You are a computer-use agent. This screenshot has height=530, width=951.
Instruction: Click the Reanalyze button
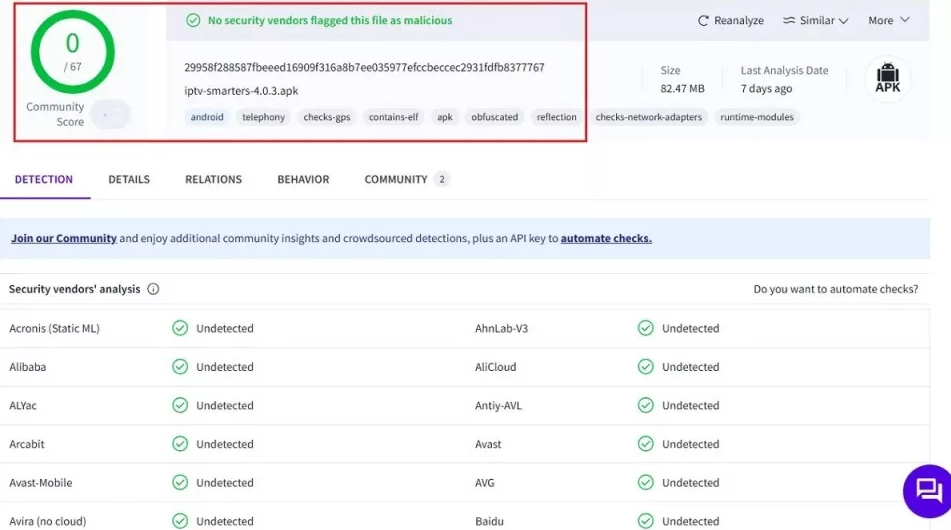[x=731, y=21]
